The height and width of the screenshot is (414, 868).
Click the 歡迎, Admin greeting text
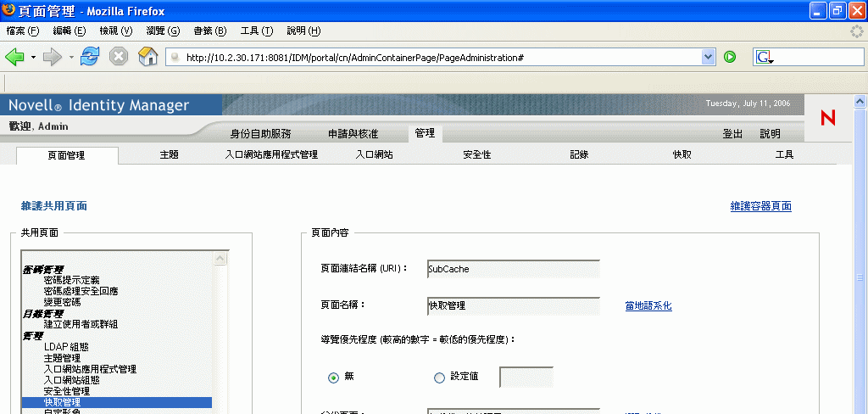pyautogui.click(x=39, y=126)
